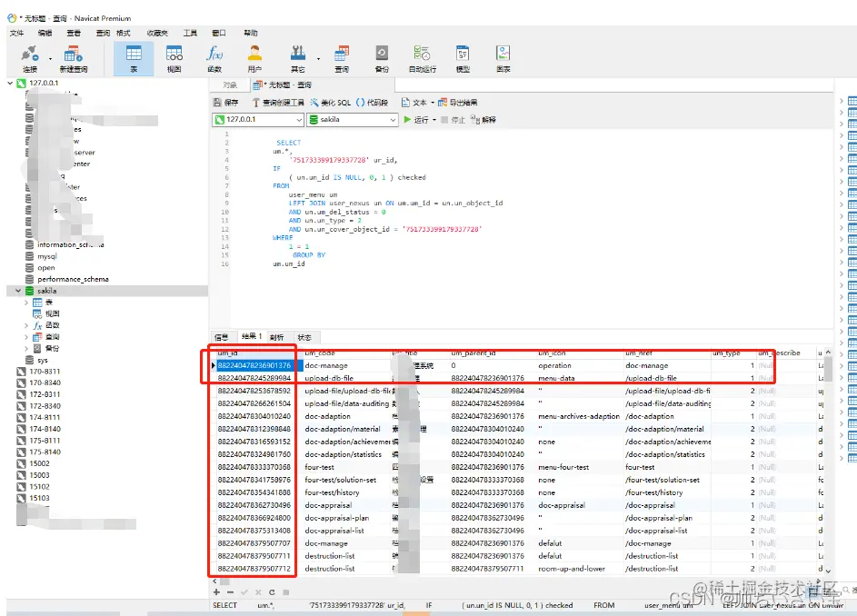The height and width of the screenshot is (616, 857).
Task: Click the 解释 (Explain) button
Action: pyautogui.click(x=483, y=120)
